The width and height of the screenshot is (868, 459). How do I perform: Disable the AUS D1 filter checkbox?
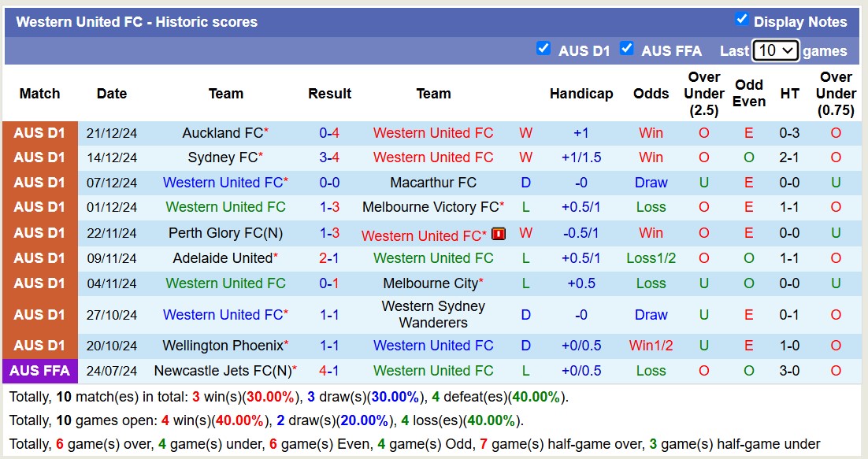[x=543, y=49]
